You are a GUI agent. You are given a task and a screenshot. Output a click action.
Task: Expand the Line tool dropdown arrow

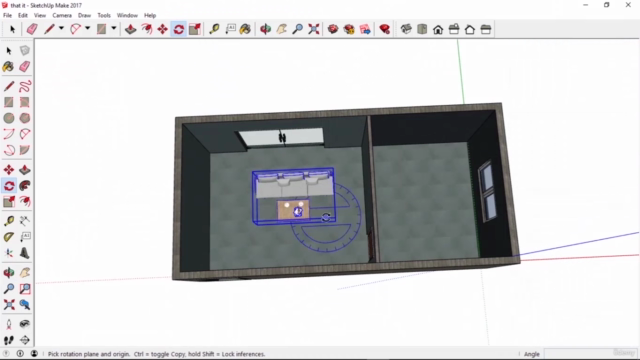[x=61, y=29]
